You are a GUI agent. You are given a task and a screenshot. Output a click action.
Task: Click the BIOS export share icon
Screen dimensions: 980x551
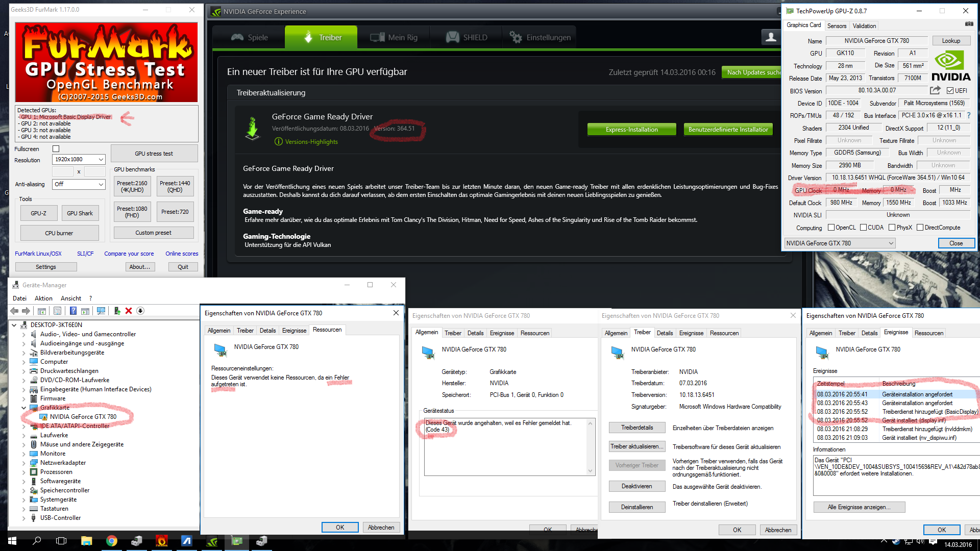(935, 90)
